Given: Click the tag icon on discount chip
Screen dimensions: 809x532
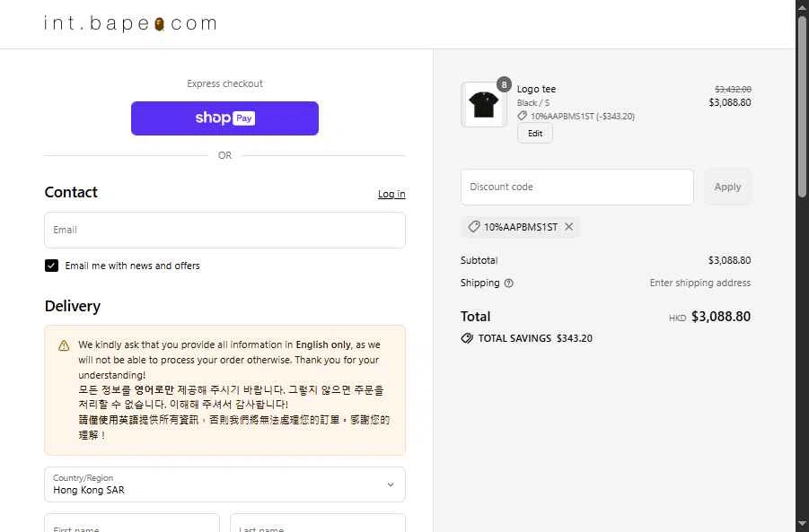Looking at the screenshot, I should 473,226.
